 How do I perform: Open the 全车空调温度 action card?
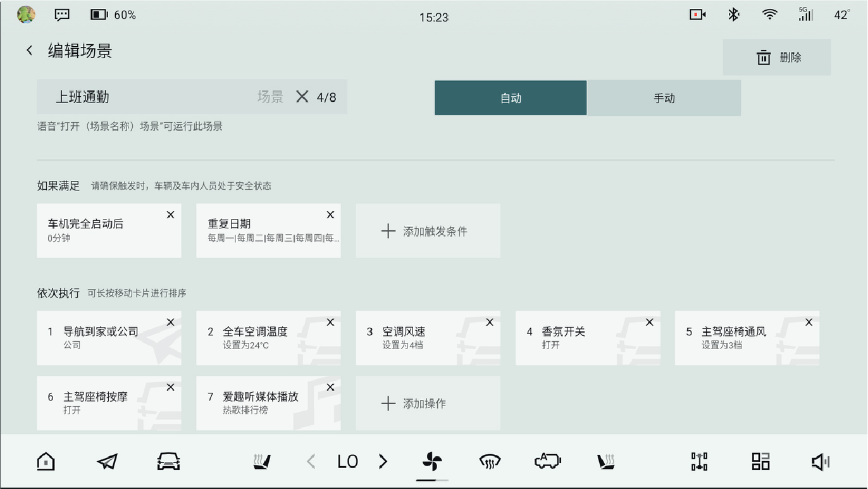click(x=268, y=338)
